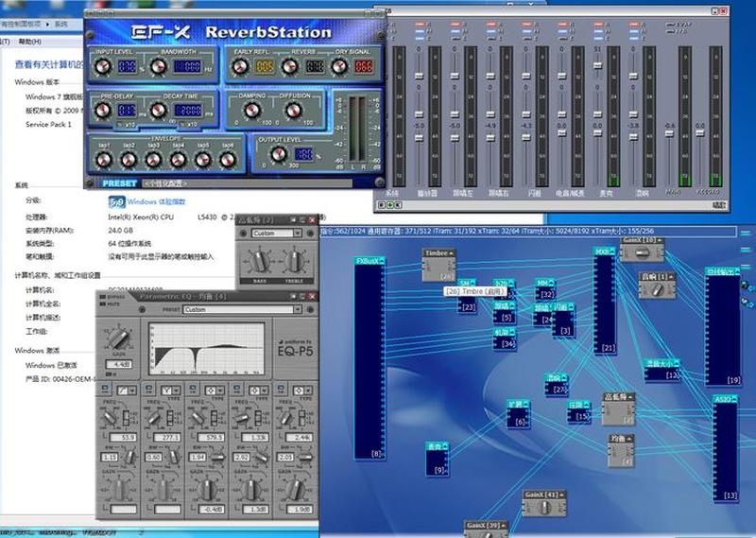The width and height of the screenshot is (756, 538).
Task: Click the BASS knob in tone window
Action: click(x=261, y=262)
